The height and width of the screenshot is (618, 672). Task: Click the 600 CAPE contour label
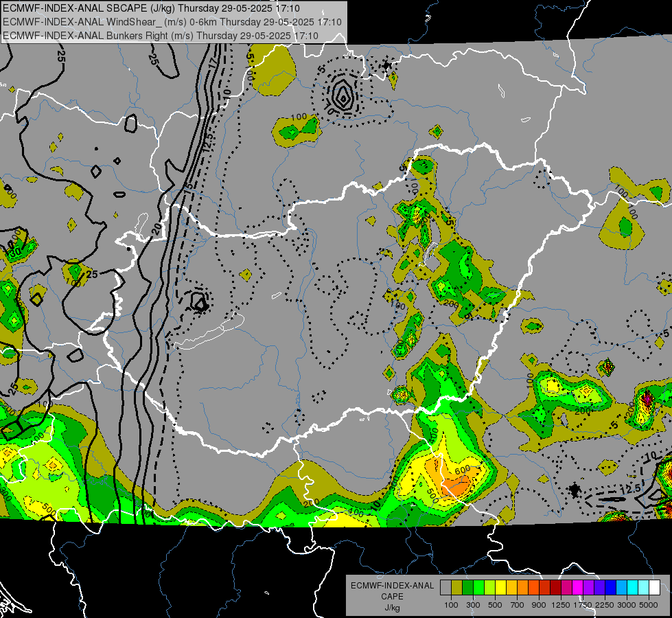tap(463, 470)
